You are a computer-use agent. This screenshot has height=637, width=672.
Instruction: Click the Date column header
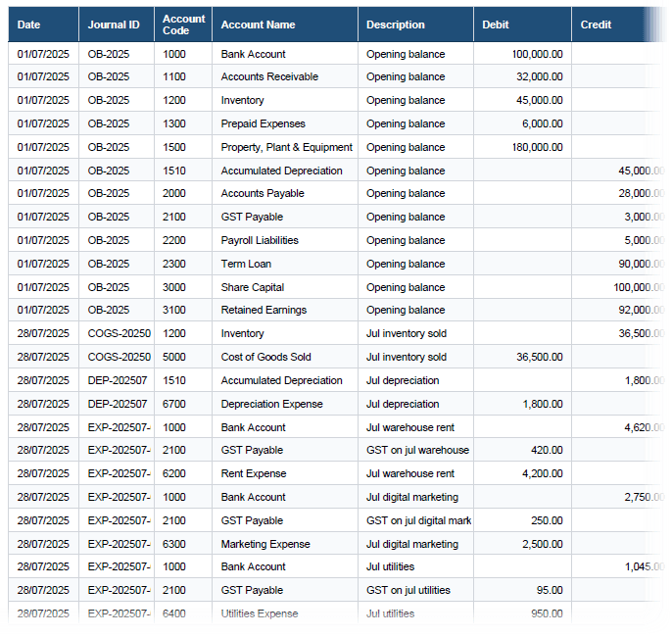pyautogui.click(x=43, y=24)
